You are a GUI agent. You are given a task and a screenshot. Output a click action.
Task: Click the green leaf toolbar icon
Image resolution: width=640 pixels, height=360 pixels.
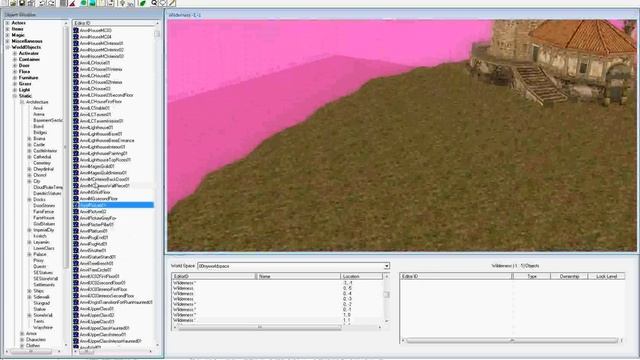pyautogui.click(x=143, y=3)
